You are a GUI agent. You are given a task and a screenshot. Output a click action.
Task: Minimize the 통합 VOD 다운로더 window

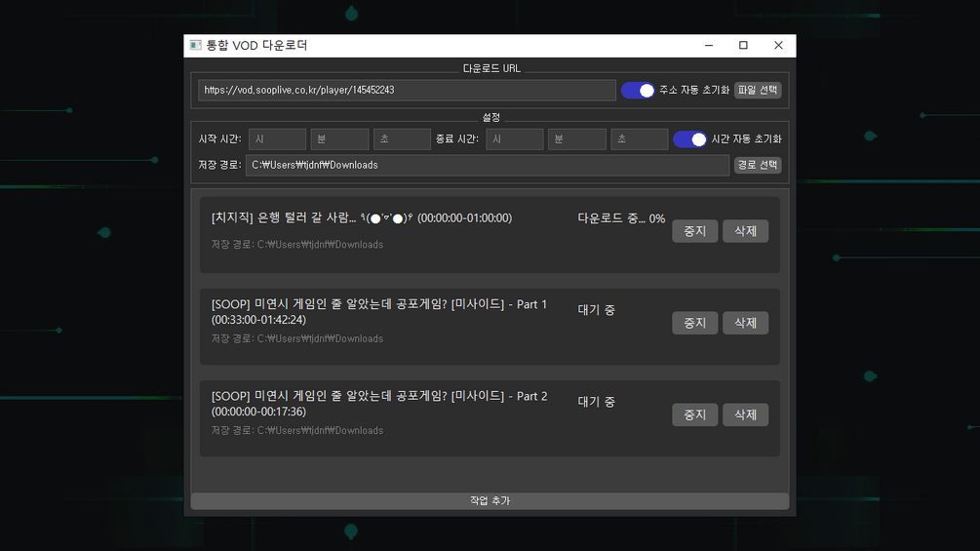709,46
